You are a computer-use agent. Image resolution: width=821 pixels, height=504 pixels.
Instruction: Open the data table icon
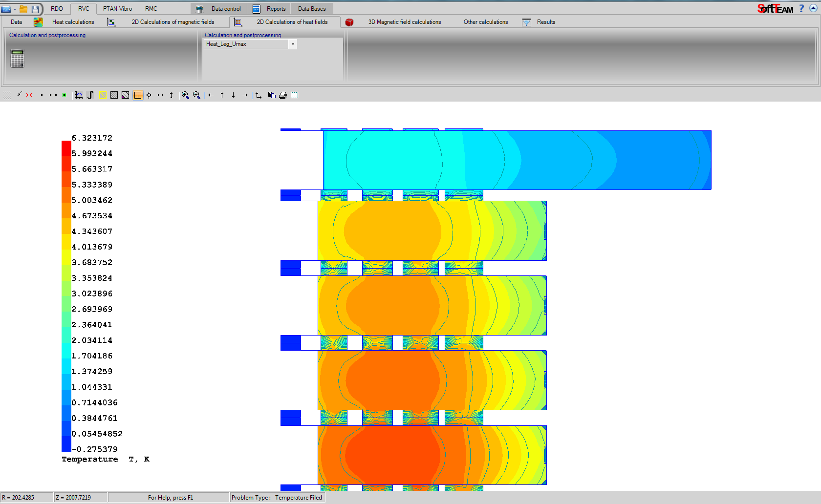[x=294, y=95]
